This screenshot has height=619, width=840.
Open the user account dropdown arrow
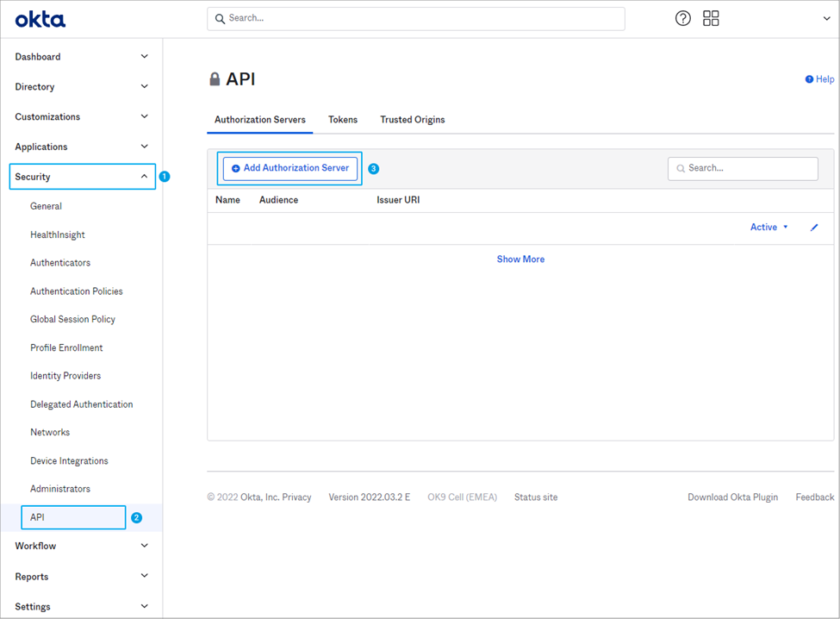click(826, 18)
